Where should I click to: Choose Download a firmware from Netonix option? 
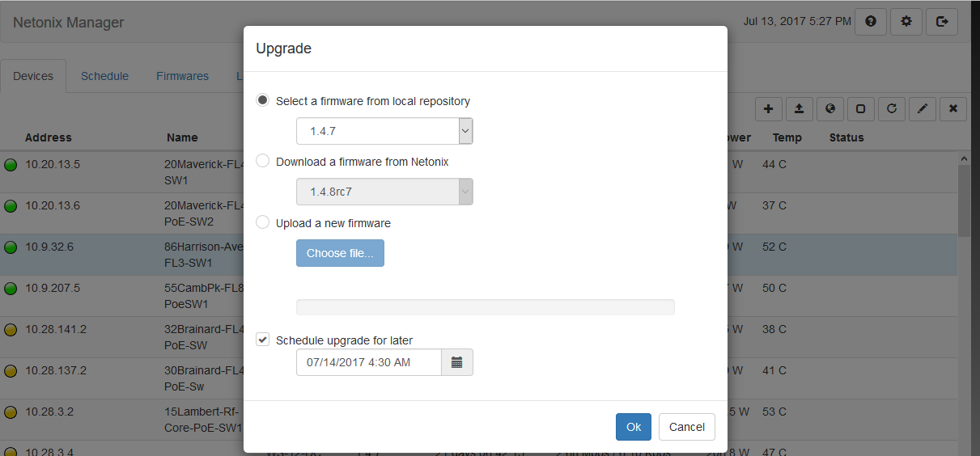[x=262, y=161]
